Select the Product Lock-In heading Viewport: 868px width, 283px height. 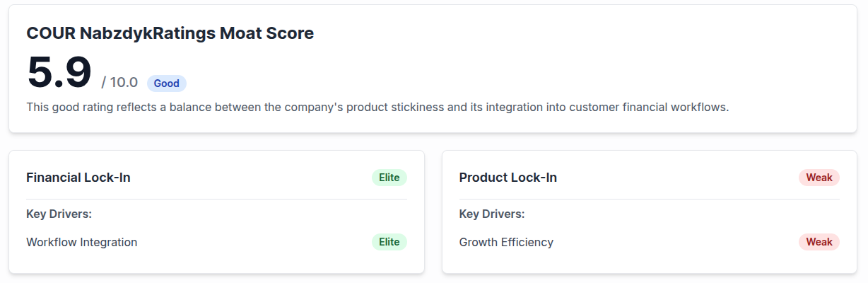pyautogui.click(x=508, y=178)
